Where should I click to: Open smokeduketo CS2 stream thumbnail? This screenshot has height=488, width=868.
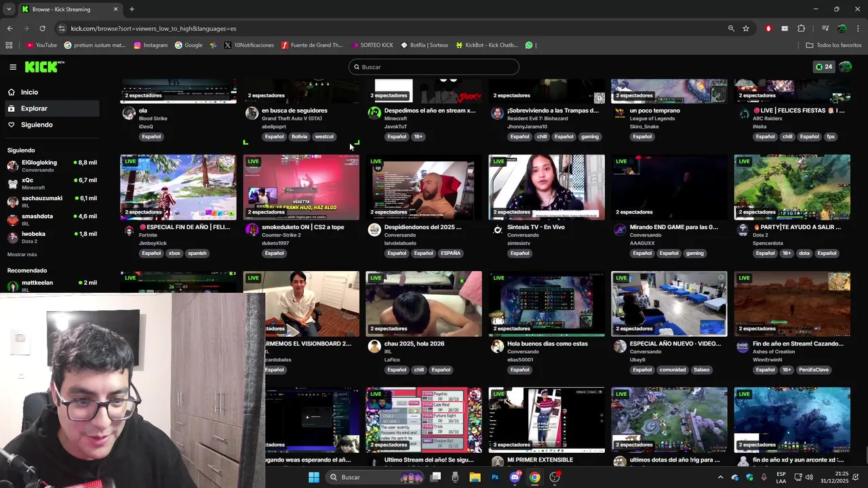[301, 187]
